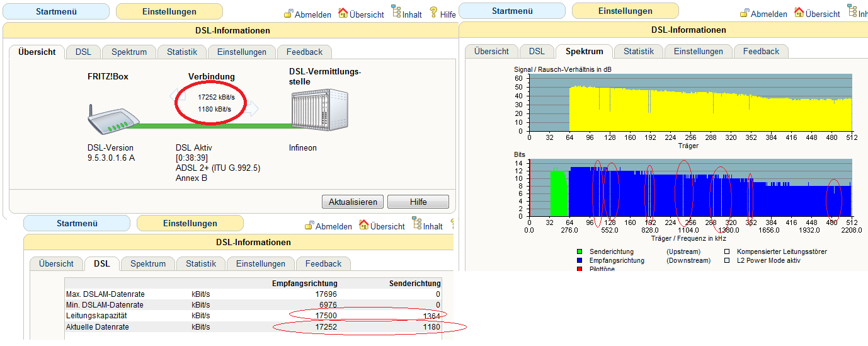The width and height of the screenshot is (868, 346).
Task: Click the DSL-Version 9.5.3.0.1.6 A text
Action: (111, 153)
